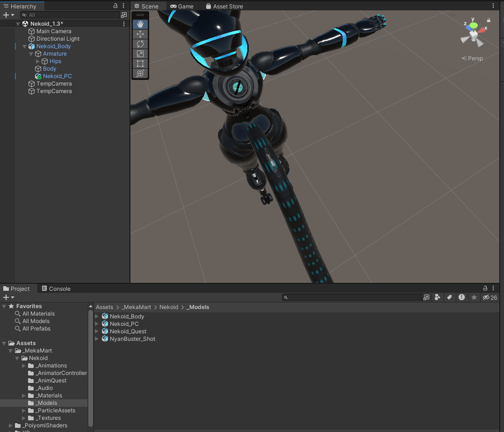504x432 pixels.
Task: Select the Rotate tool
Action: tap(140, 44)
